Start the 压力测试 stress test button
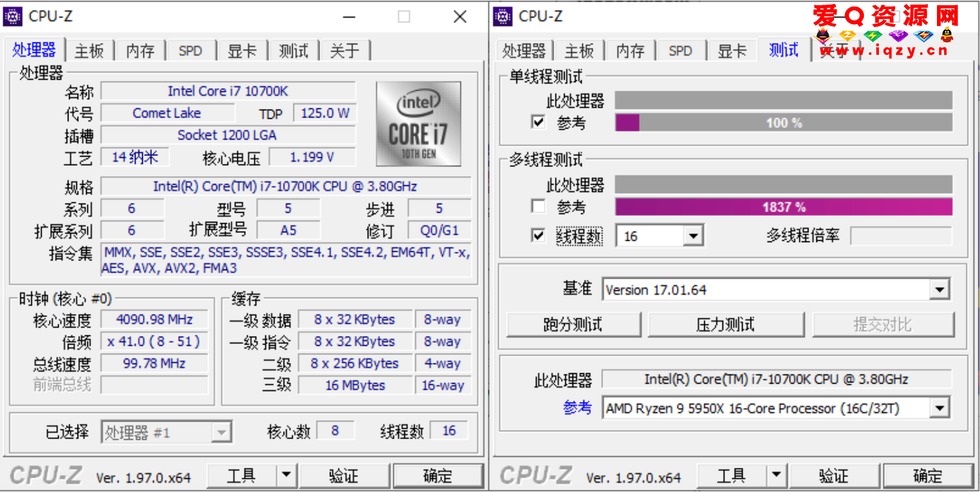 726,324
